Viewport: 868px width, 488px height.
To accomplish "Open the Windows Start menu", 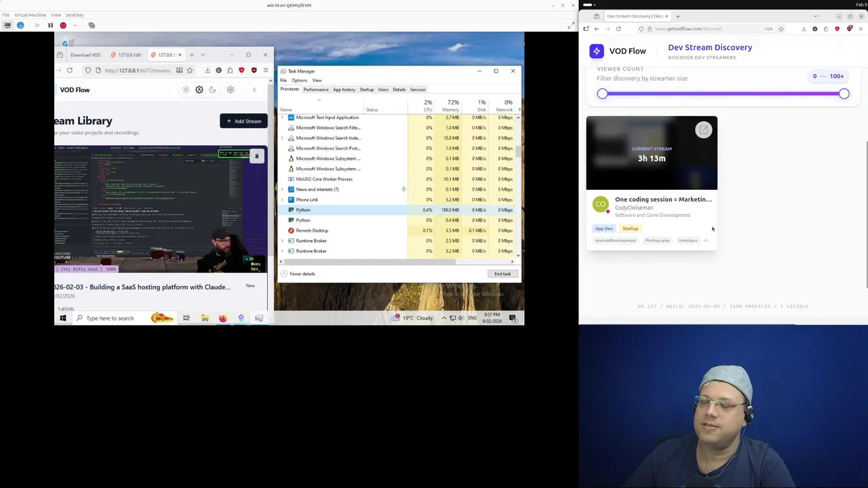I will (63, 318).
